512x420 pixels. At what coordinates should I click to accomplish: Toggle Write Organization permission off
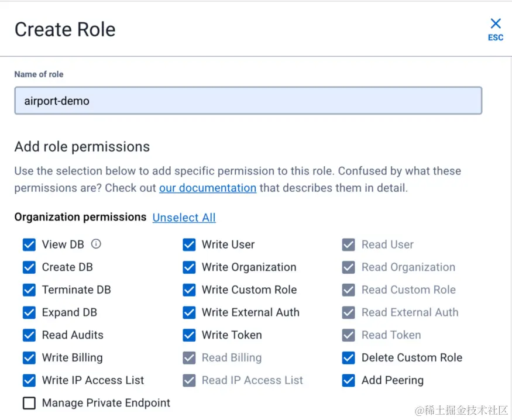[x=189, y=267]
